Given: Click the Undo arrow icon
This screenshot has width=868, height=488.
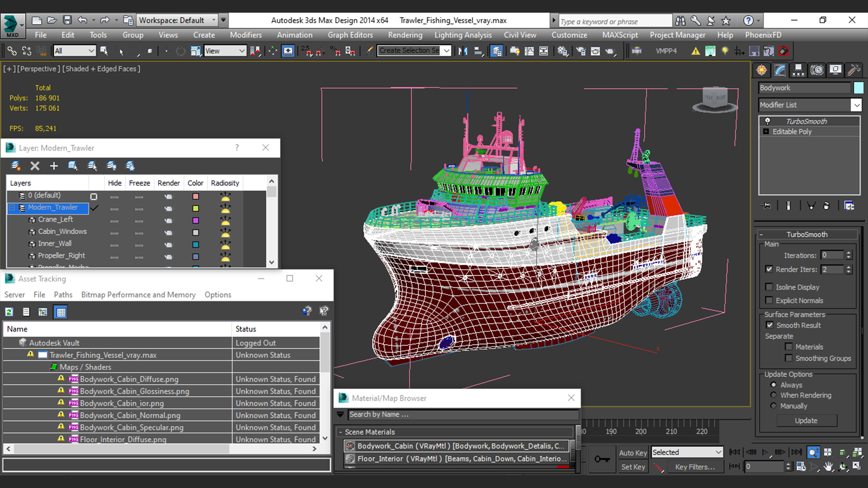Looking at the screenshot, I should coord(82,20).
